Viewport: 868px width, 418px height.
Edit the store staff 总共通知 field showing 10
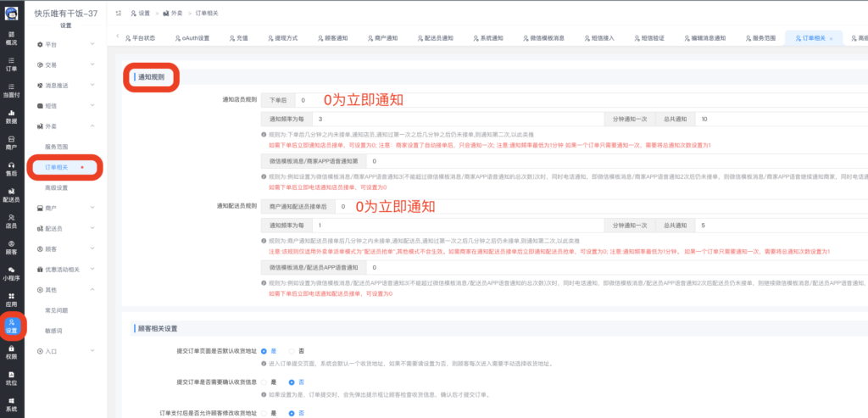(781, 119)
